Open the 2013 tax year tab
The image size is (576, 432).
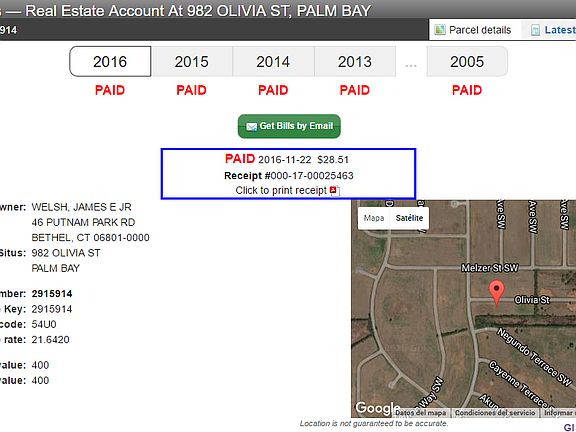pyautogui.click(x=355, y=61)
